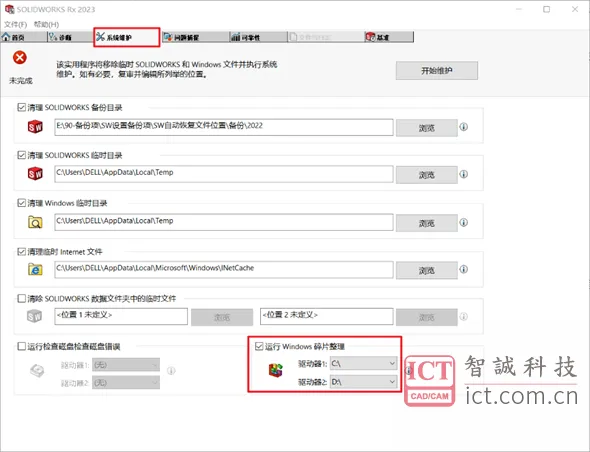
Task: Click info icon beside SOLIDWORKS backup directory
Action: click(x=464, y=127)
